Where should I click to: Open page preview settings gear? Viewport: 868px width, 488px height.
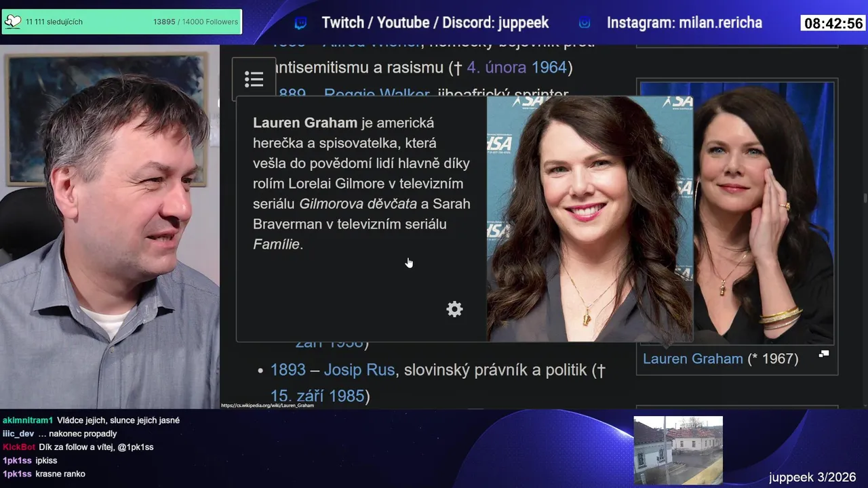pyautogui.click(x=454, y=309)
